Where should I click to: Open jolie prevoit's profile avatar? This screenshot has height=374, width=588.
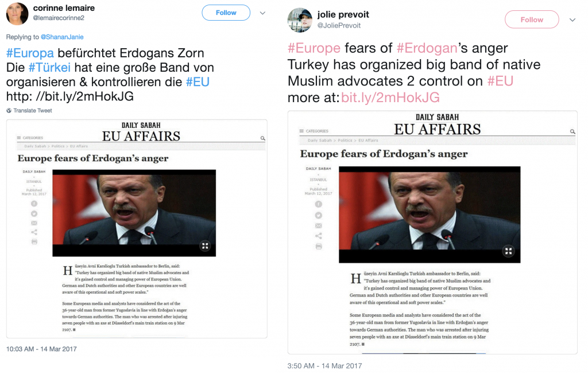tap(300, 20)
